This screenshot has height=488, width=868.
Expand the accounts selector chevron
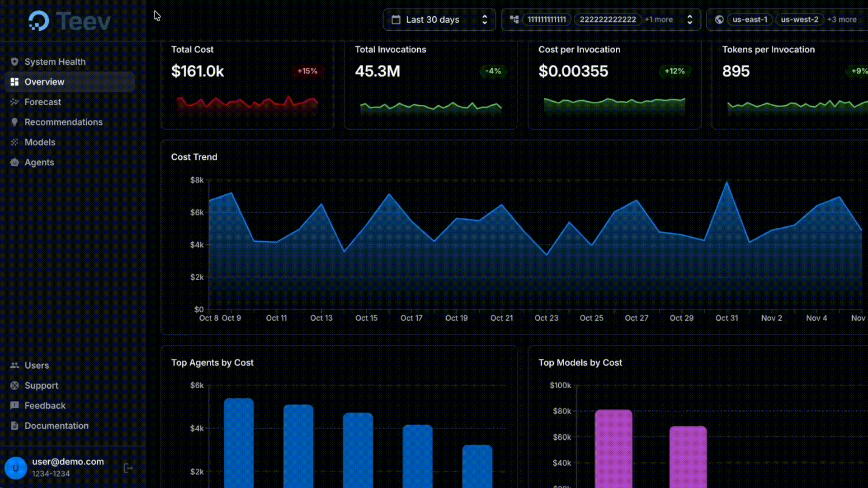click(x=689, y=19)
